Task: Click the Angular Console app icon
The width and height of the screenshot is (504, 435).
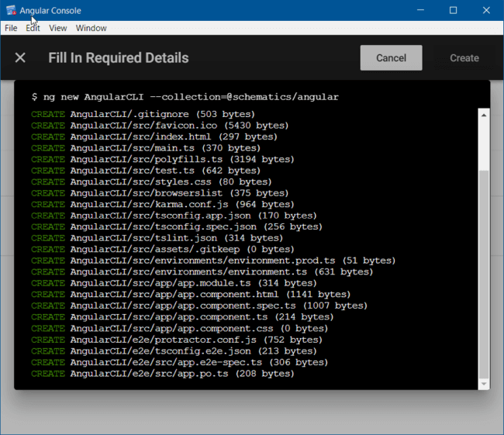Action: [11, 10]
